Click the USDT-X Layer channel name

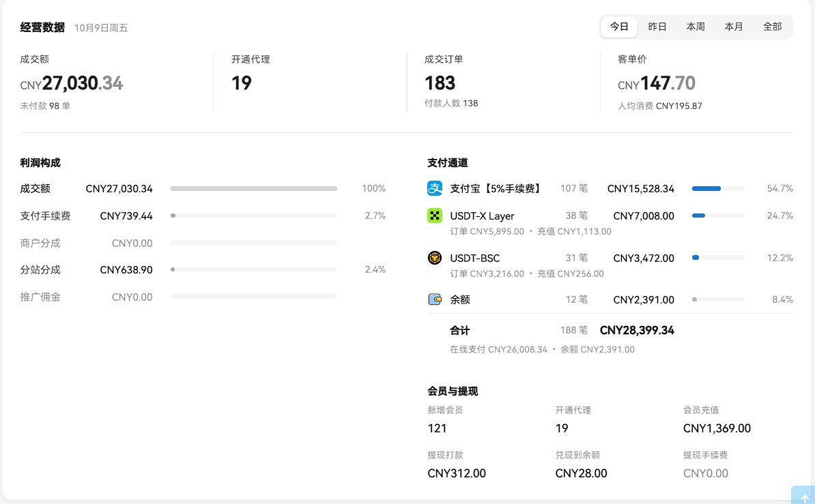point(482,216)
